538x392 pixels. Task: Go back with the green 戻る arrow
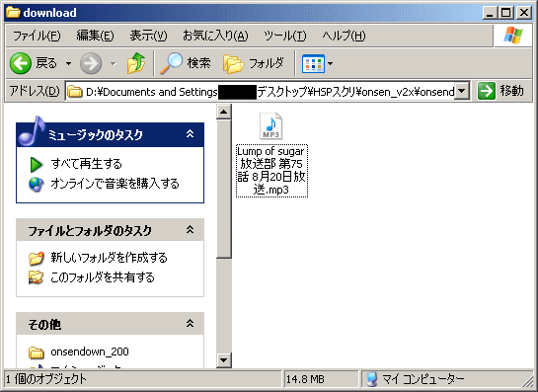click(x=21, y=63)
